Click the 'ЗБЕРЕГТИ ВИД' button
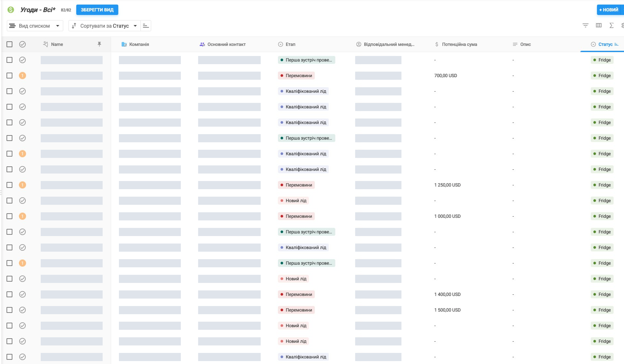Viewport: 624px width, 364px height. point(97,10)
